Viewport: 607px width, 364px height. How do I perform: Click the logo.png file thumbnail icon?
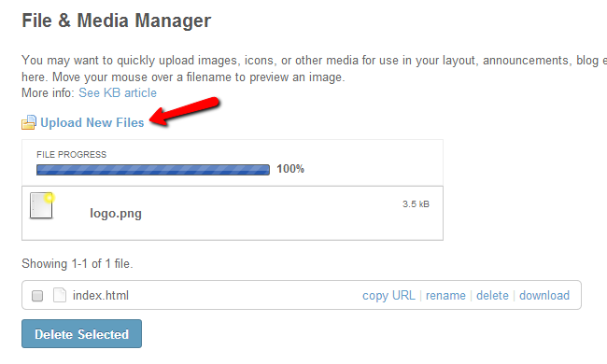point(42,205)
